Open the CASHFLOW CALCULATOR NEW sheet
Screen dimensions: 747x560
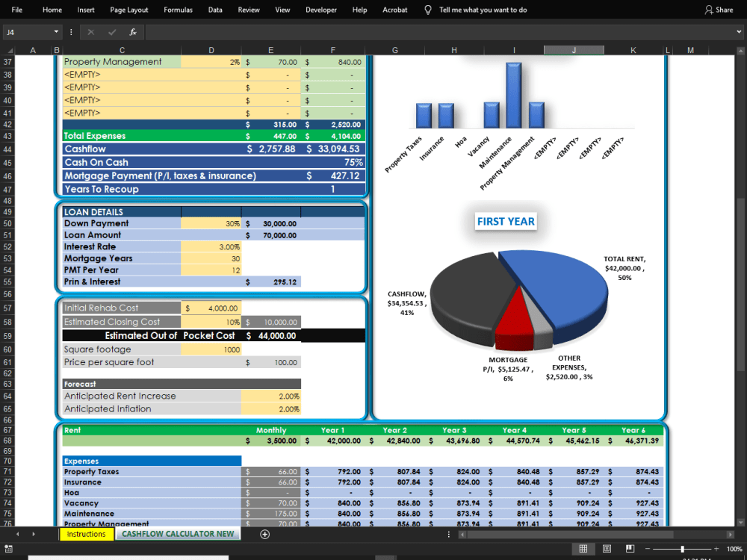coord(177,534)
